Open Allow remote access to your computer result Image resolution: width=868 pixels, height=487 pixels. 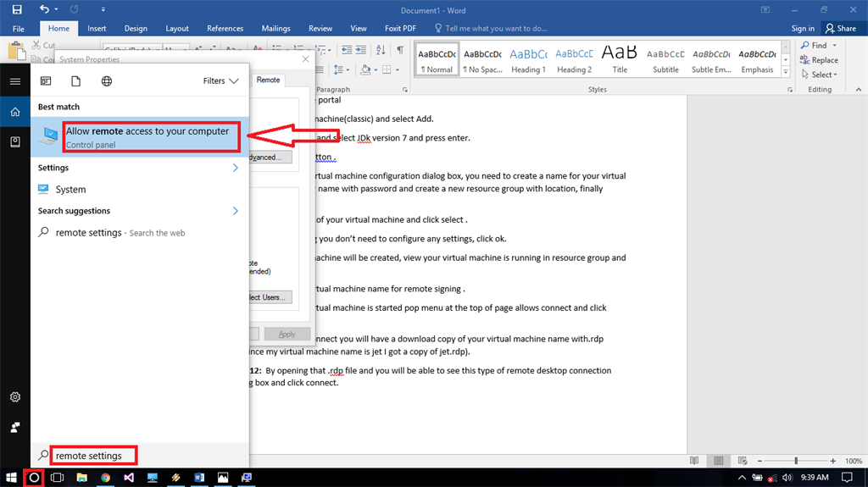[x=140, y=136]
